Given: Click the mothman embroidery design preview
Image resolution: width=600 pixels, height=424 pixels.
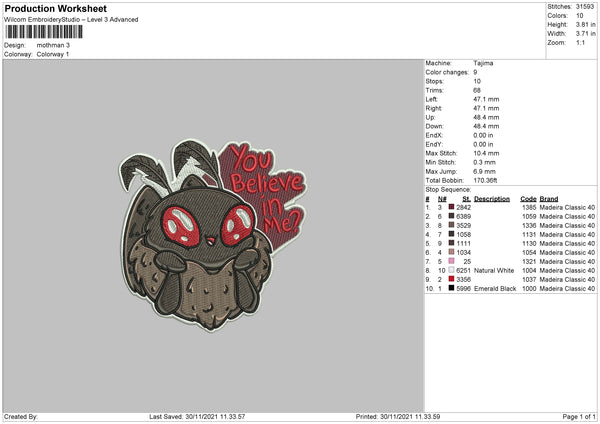Looking at the screenshot, I should tap(213, 235).
